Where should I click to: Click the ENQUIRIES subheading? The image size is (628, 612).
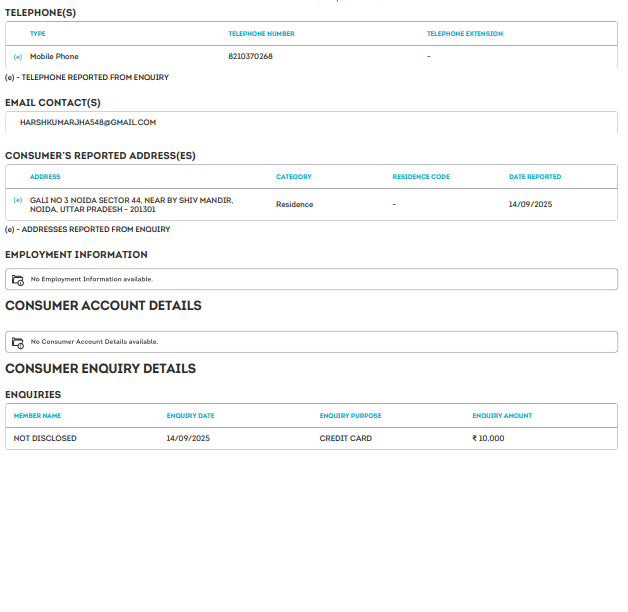33,395
